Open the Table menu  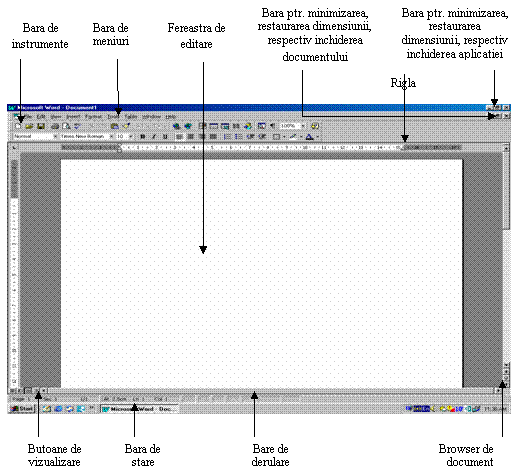(131, 117)
